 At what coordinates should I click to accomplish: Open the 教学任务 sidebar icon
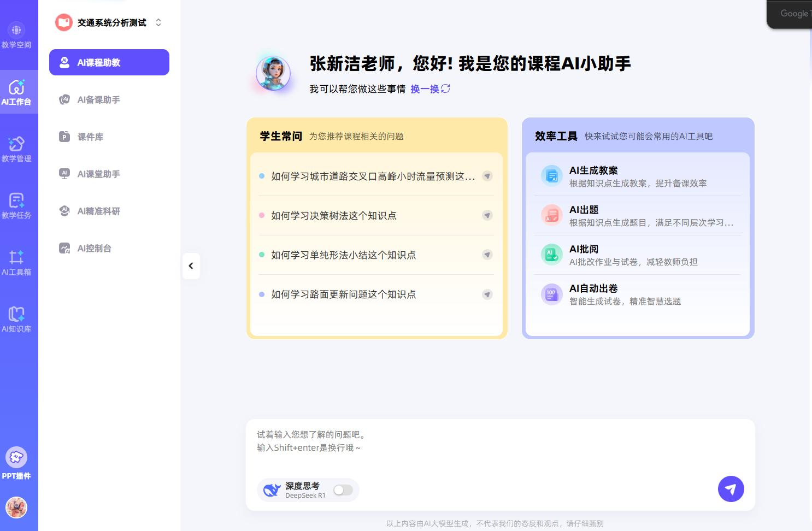pos(16,206)
